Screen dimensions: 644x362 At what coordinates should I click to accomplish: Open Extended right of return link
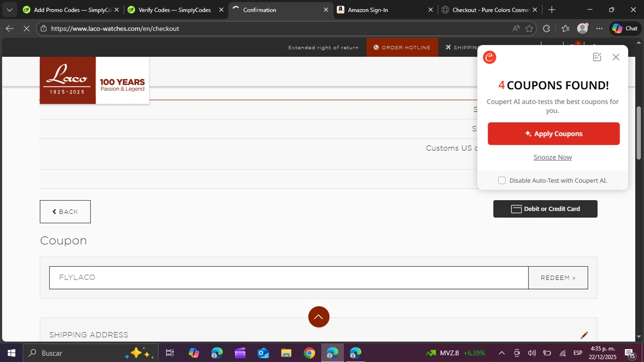(323, 48)
